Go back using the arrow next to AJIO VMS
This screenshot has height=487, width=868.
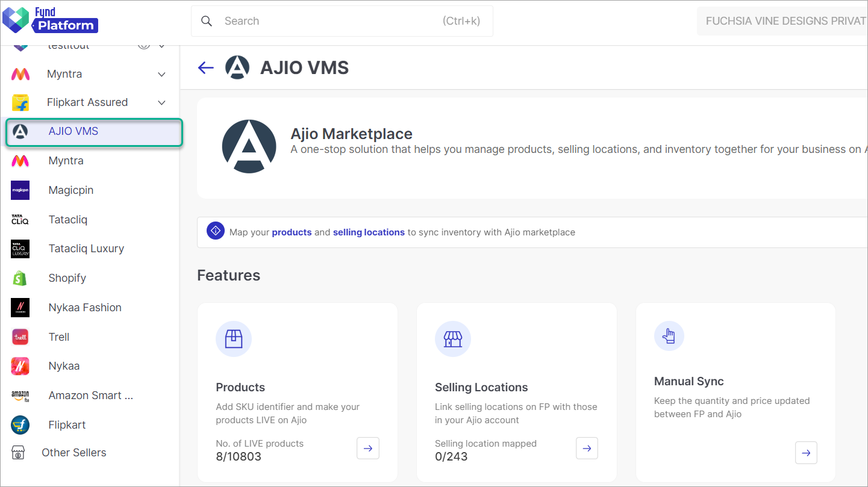[205, 67]
